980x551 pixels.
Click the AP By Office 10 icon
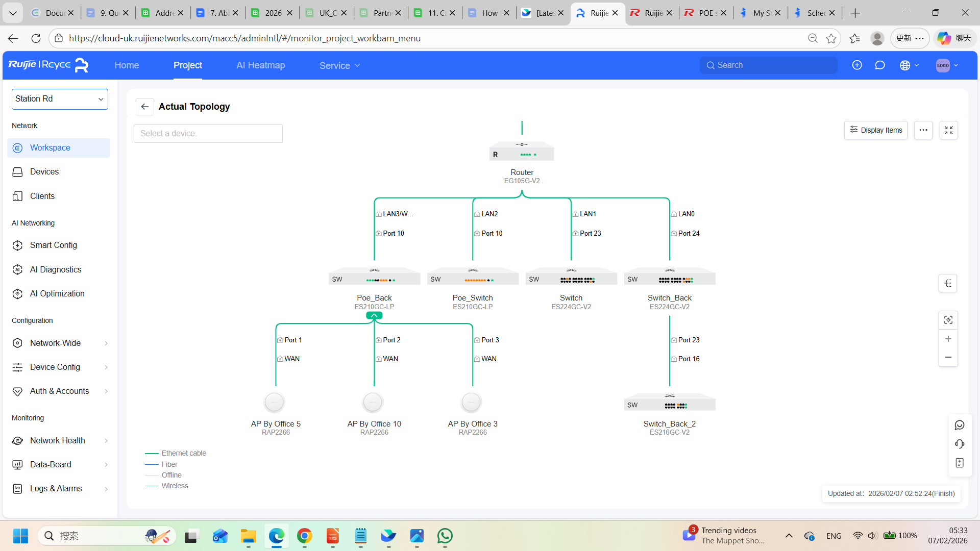click(x=373, y=403)
